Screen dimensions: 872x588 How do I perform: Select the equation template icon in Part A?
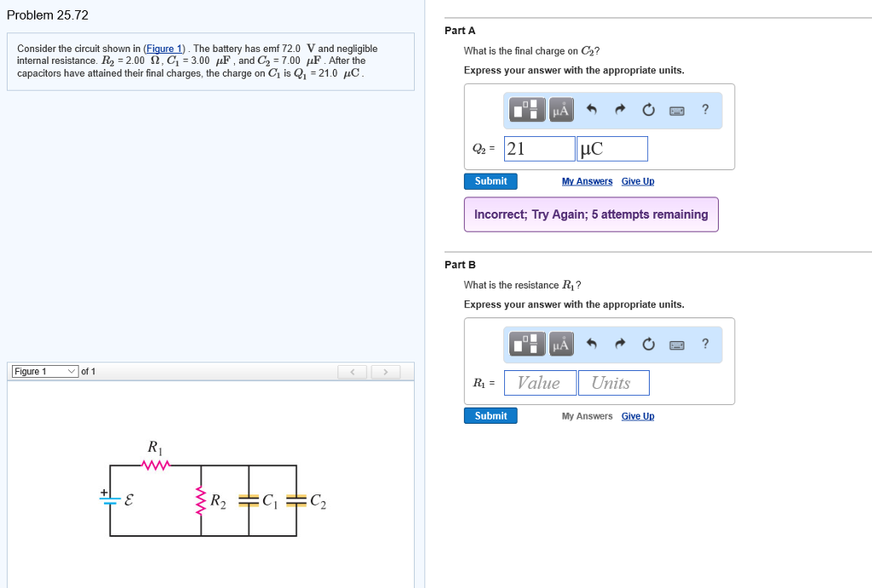[x=526, y=109]
